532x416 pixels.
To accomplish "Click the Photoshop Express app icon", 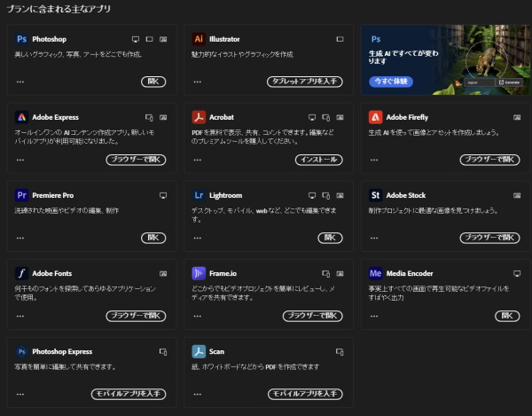I will click(x=21, y=351).
